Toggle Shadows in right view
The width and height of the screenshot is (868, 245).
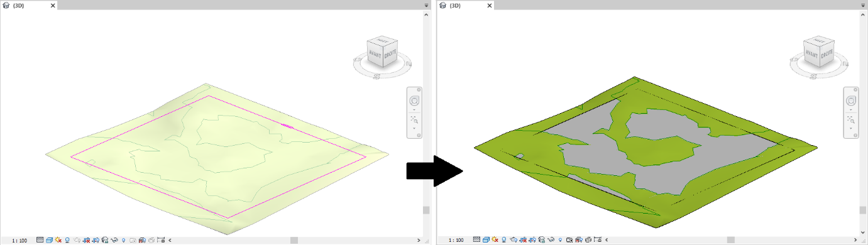[x=504, y=239]
